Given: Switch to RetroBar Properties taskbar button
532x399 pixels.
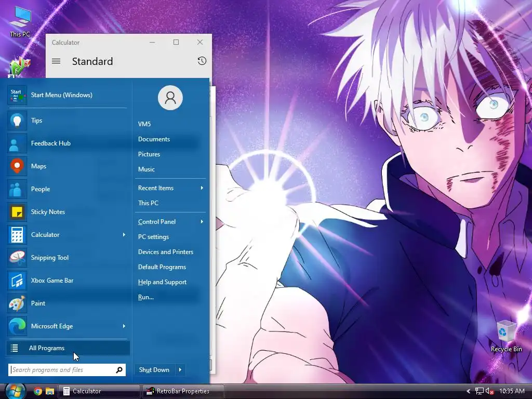Looking at the screenshot, I should point(183,391).
